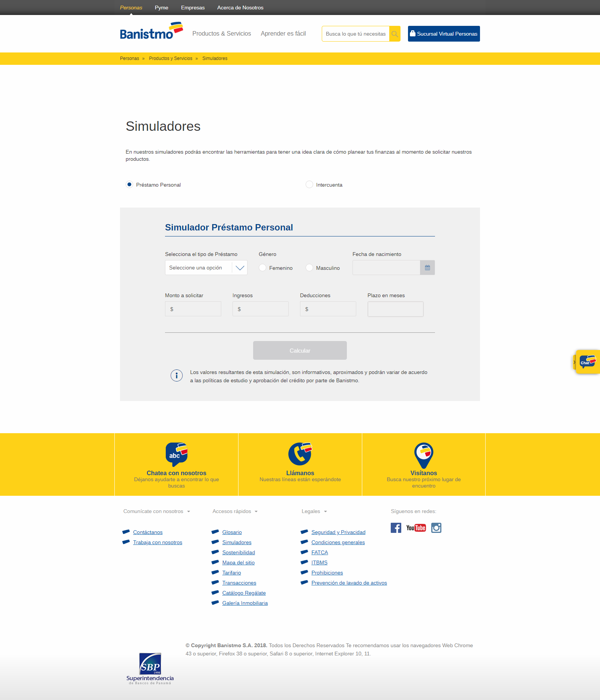Click the Calcular button

click(300, 350)
